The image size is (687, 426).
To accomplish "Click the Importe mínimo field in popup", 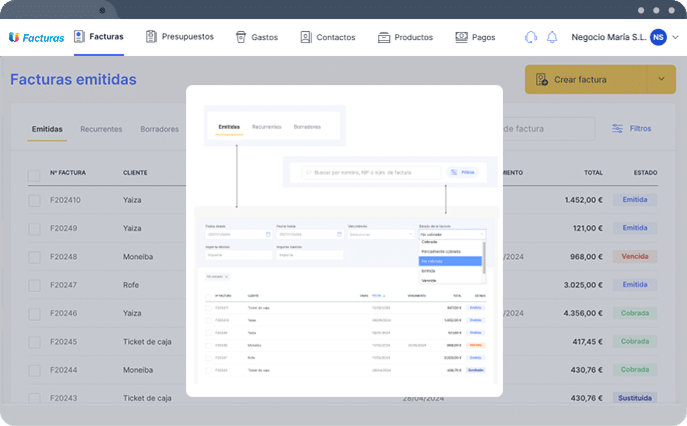I will click(x=239, y=255).
